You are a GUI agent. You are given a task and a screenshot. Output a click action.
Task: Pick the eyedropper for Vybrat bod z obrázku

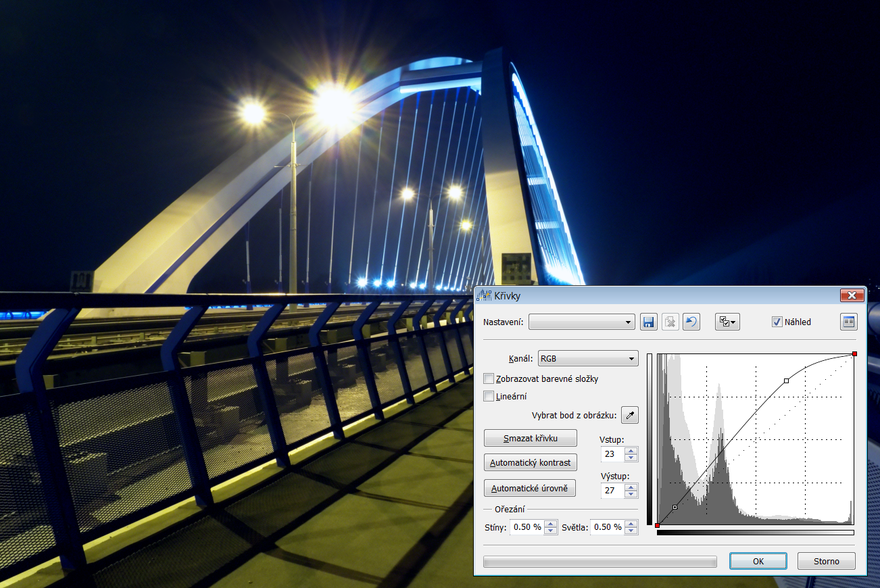click(630, 415)
